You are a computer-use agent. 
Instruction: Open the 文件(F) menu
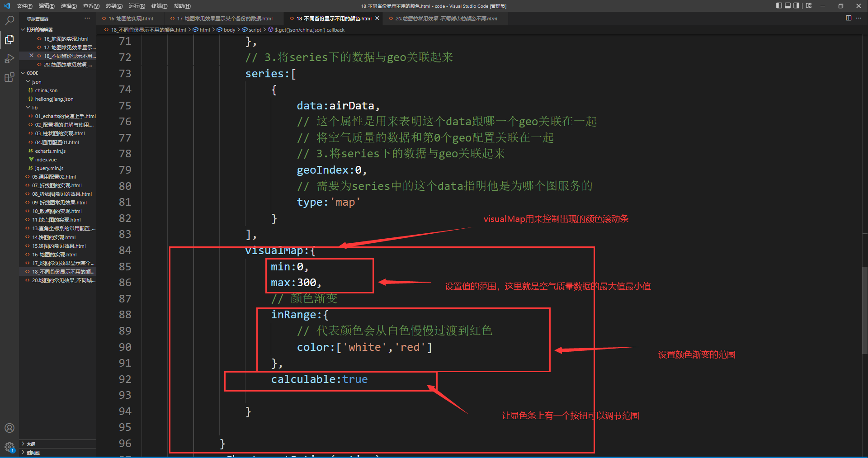click(24, 6)
